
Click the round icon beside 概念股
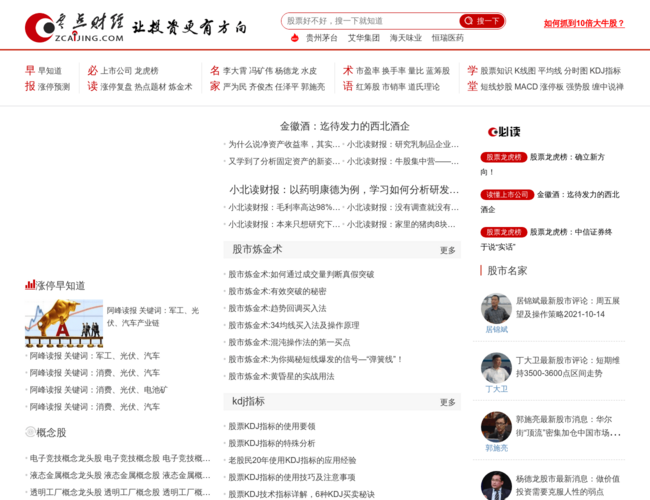[30, 432]
